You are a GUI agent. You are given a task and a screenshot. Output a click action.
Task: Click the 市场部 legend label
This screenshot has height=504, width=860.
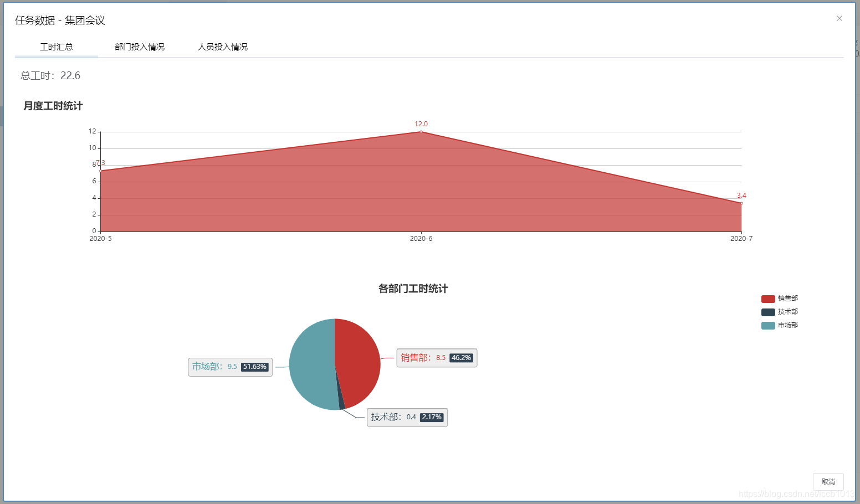(x=788, y=325)
